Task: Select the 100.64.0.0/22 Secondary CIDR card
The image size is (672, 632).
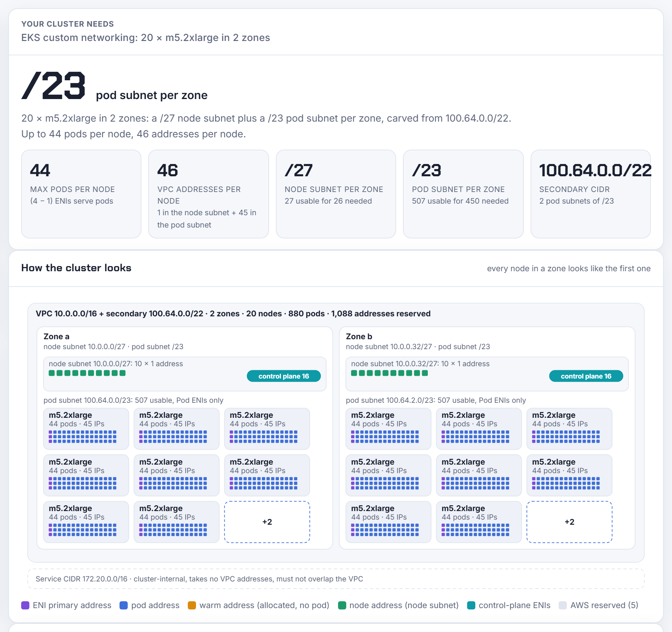Action: click(591, 194)
